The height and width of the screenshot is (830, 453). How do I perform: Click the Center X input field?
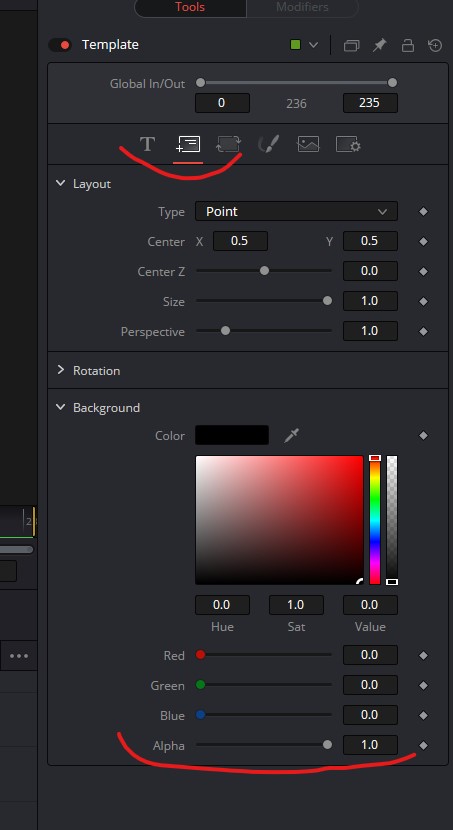[x=240, y=241]
